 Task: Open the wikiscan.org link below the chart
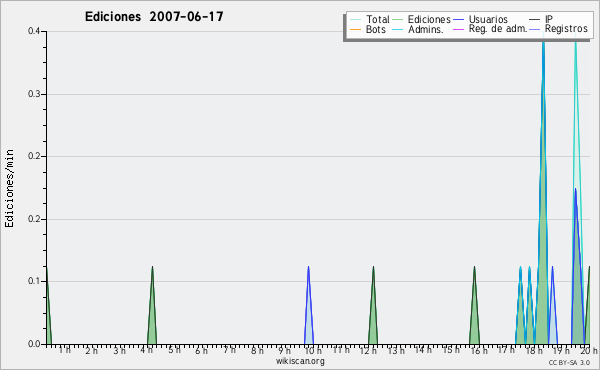(300, 361)
